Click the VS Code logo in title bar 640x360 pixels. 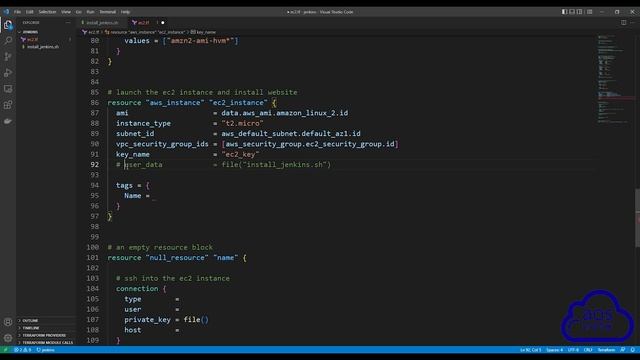tap(6, 12)
